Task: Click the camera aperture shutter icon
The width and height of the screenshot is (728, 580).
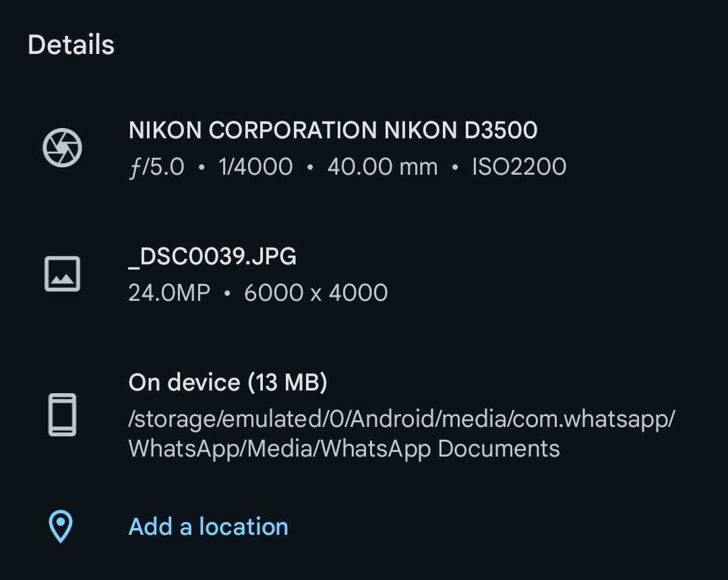Action: 62,148
